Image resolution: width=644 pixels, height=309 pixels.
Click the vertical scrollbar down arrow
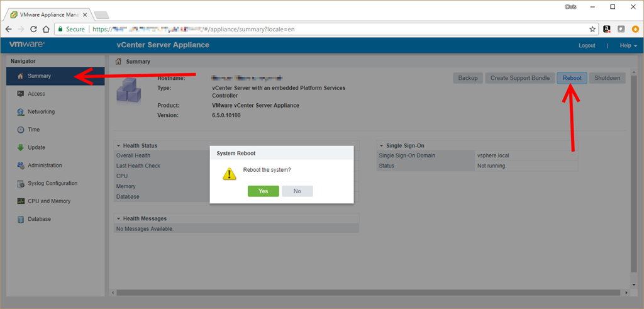[x=633, y=284]
